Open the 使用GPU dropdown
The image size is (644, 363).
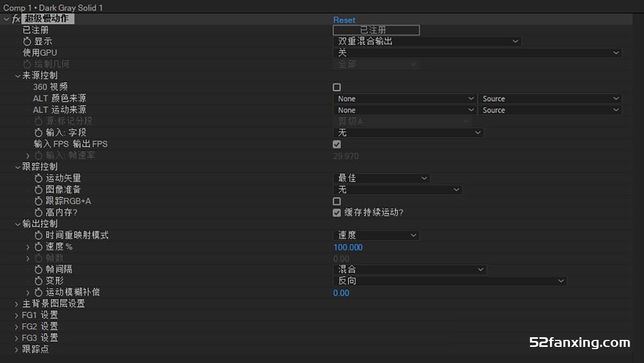477,53
